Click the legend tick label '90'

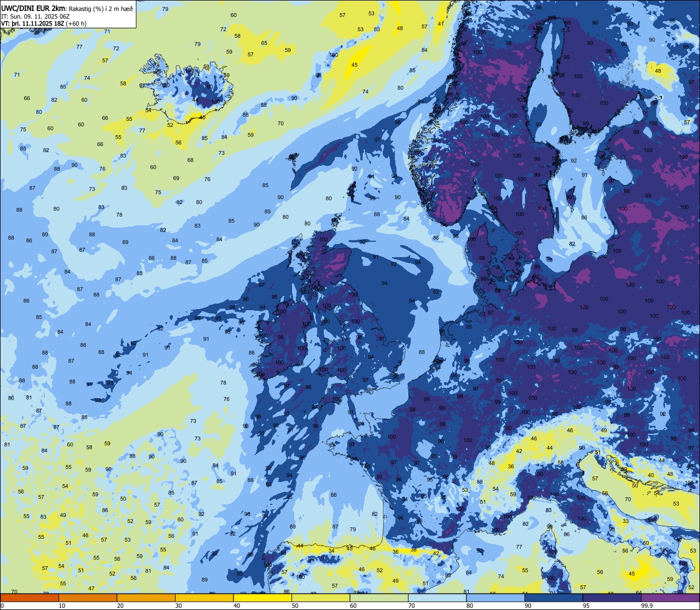pyautogui.click(x=528, y=606)
